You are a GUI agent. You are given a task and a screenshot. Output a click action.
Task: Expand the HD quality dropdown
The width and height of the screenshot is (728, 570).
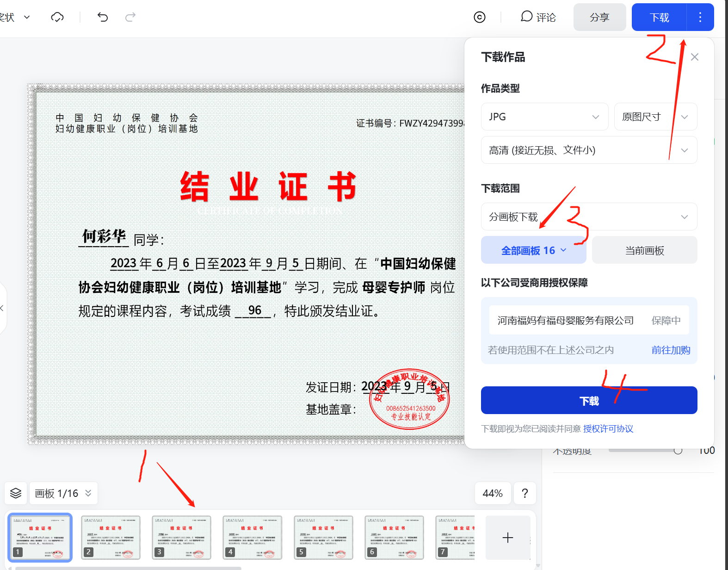[589, 150]
